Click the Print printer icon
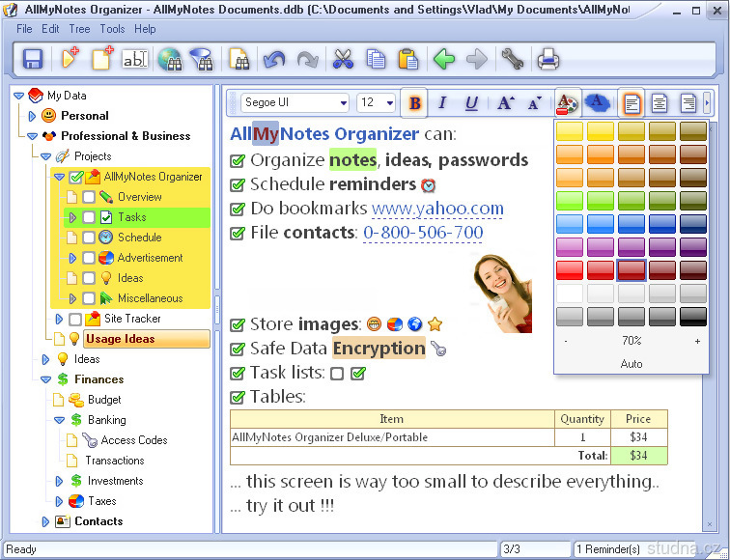Viewport: 730px width, 560px height. [x=547, y=60]
